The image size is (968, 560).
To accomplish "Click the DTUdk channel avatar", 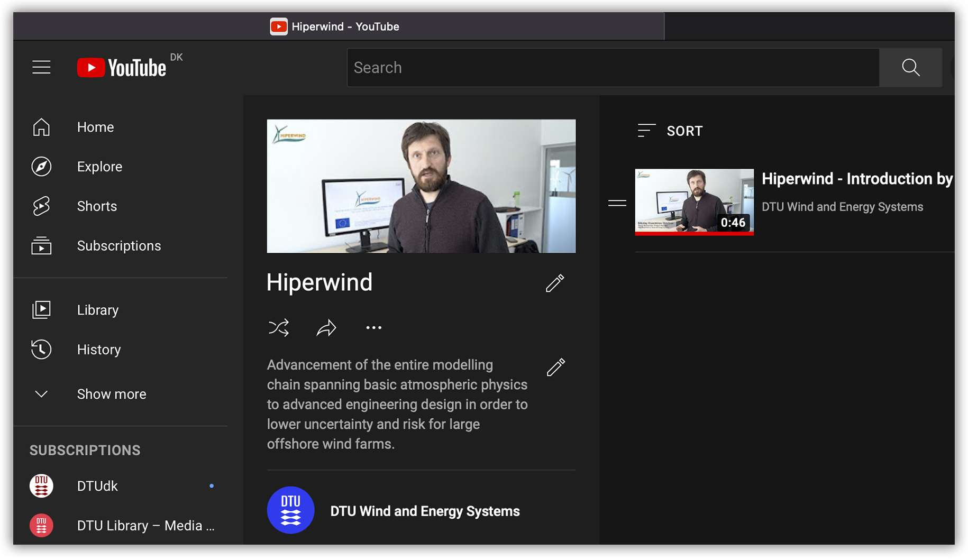I will (x=41, y=486).
